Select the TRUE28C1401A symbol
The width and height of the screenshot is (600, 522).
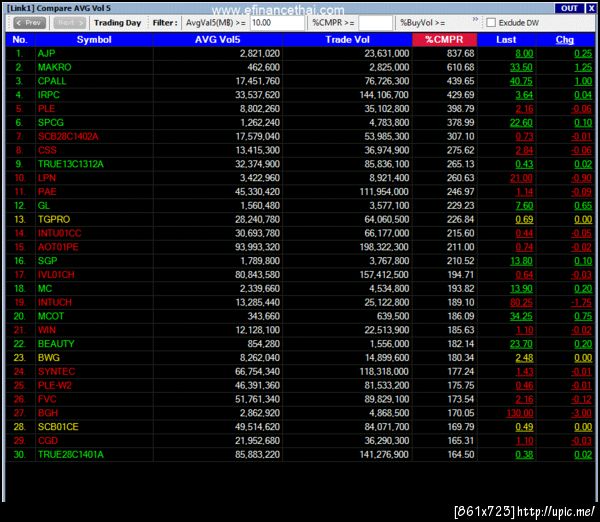70,455
